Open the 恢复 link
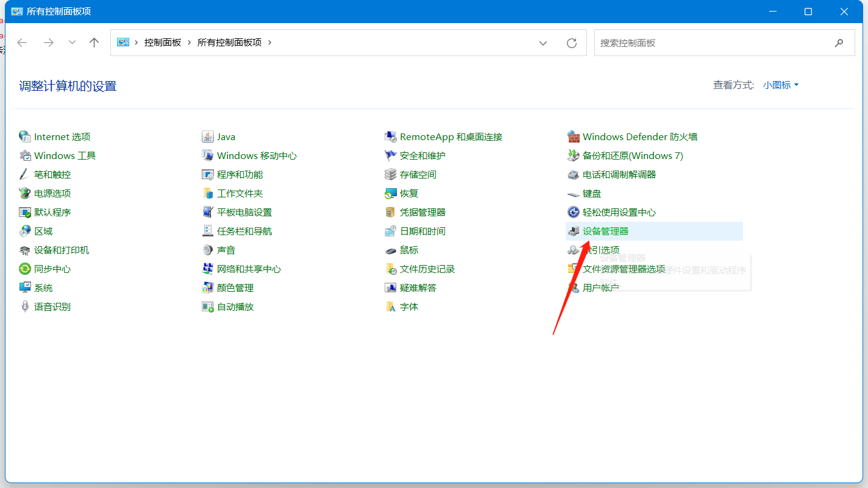 point(409,193)
